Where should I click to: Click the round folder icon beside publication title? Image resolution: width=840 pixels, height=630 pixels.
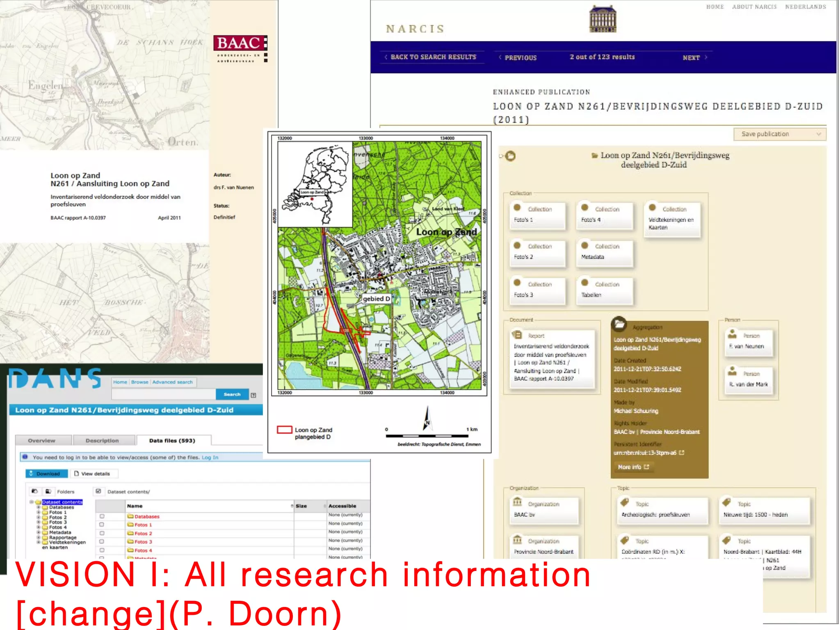[510, 156]
